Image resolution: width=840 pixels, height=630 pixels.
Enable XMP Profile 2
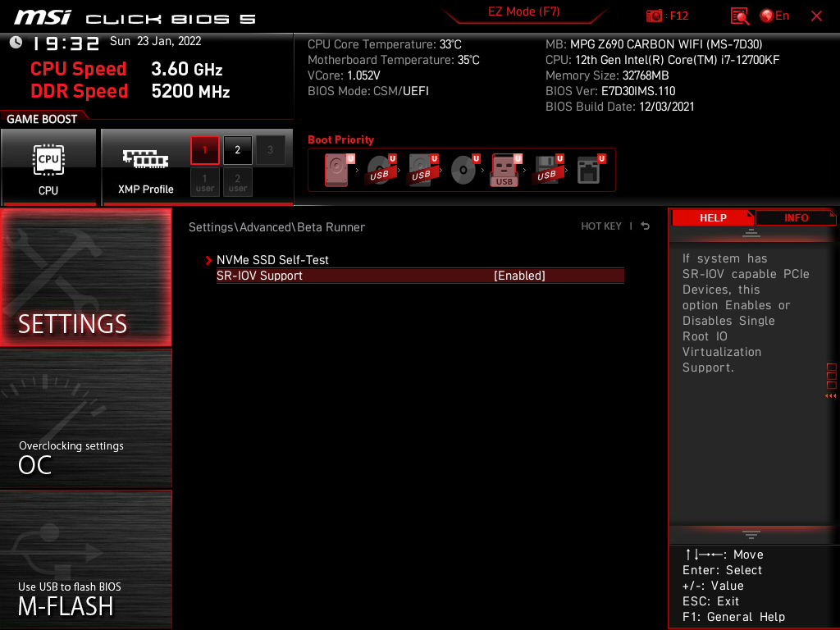tap(238, 150)
